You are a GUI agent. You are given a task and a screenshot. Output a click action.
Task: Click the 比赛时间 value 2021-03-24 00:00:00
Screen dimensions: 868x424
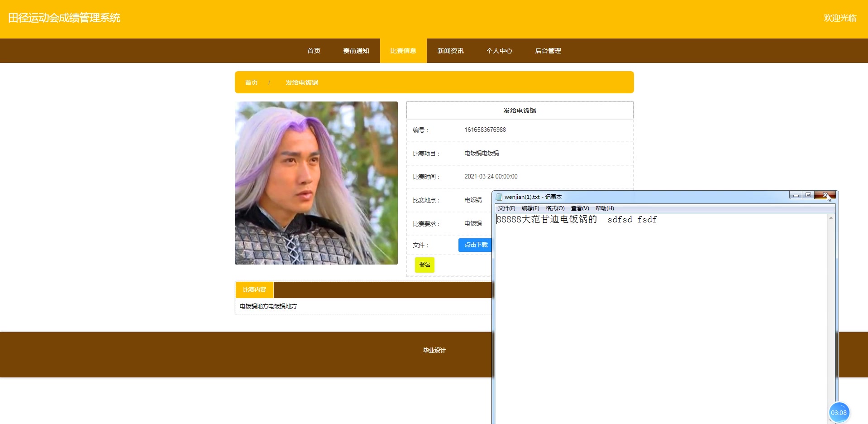[491, 177]
